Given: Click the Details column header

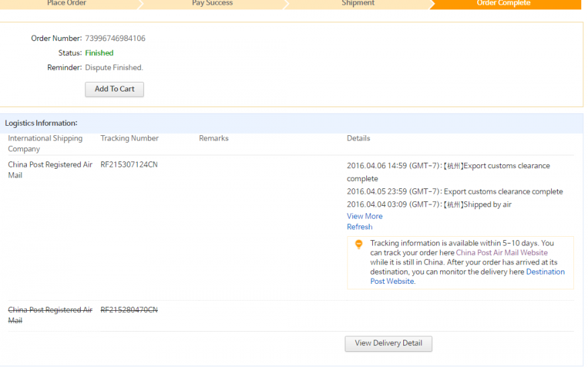Looking at the screenshot, I should tap(358, 139).
